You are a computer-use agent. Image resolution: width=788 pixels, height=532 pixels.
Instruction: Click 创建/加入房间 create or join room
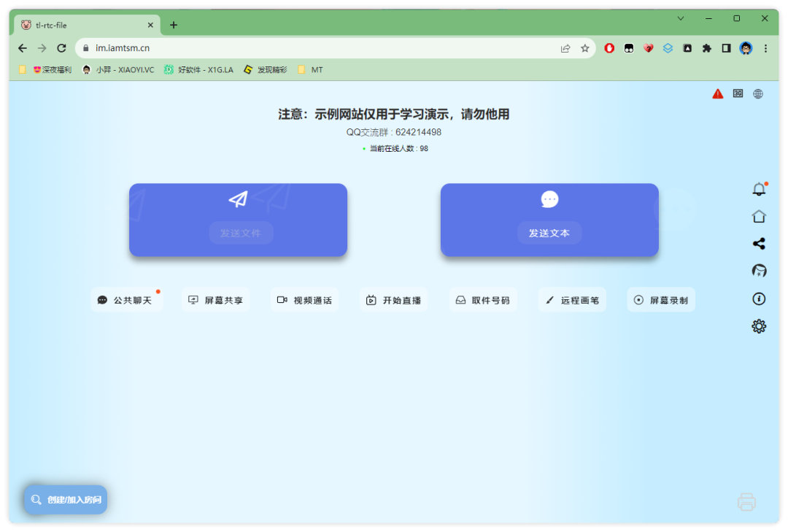coord(66,499)
